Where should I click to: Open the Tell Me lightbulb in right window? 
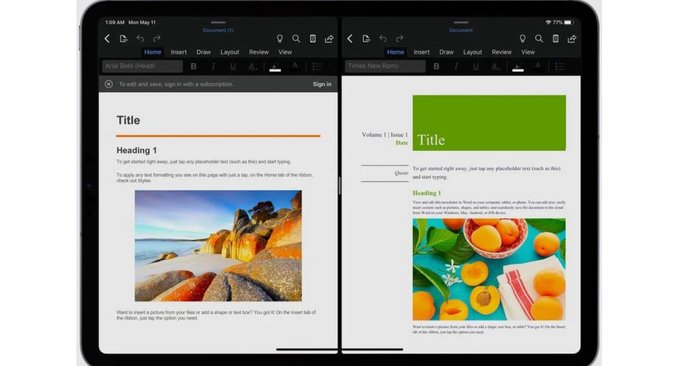click(522, 39)
